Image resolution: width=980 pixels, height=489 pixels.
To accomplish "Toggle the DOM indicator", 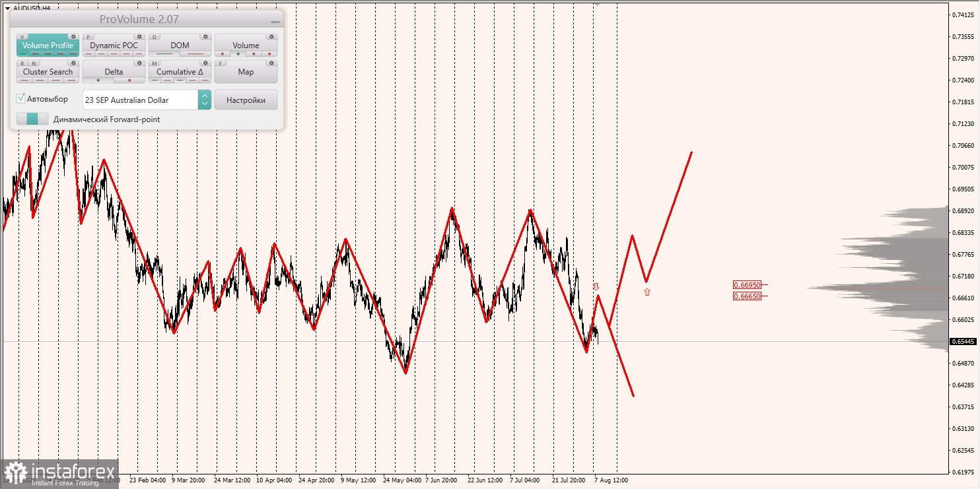I will pos(180,46).
